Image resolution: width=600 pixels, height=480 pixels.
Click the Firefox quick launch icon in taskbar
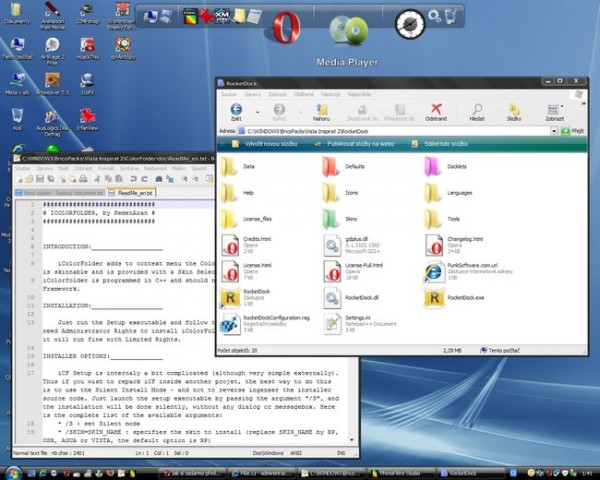[x=110, y=473]
